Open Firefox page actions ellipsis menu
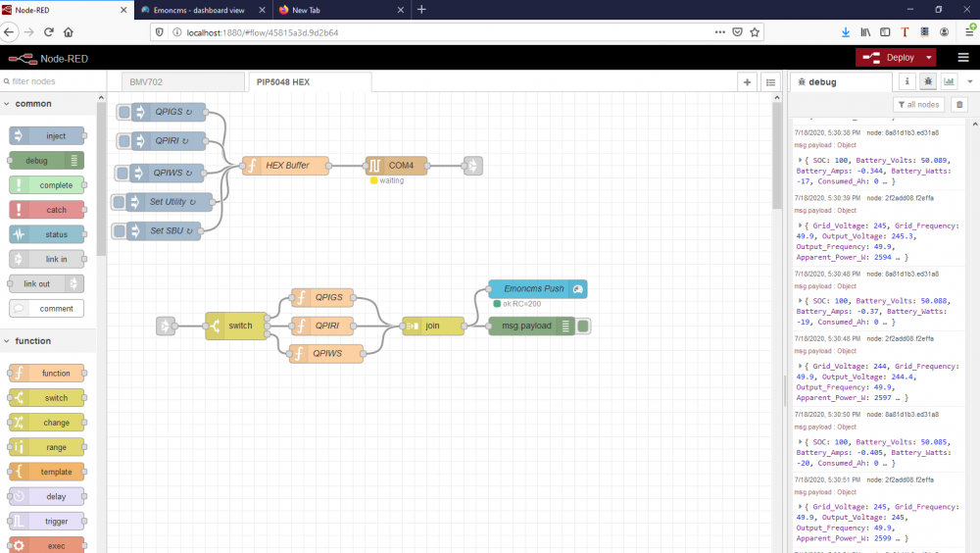This screenshot has width=980, height=553. coord(720,32)
